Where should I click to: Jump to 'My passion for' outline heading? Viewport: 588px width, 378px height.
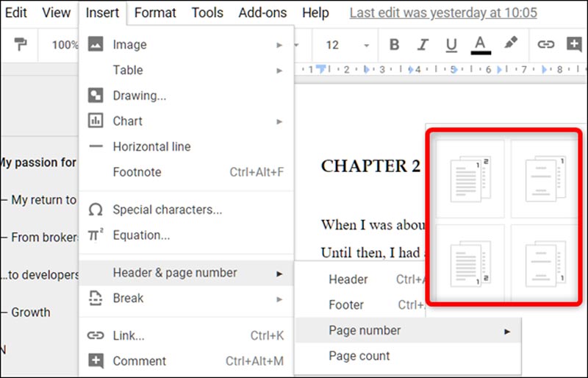pos(38,163)
